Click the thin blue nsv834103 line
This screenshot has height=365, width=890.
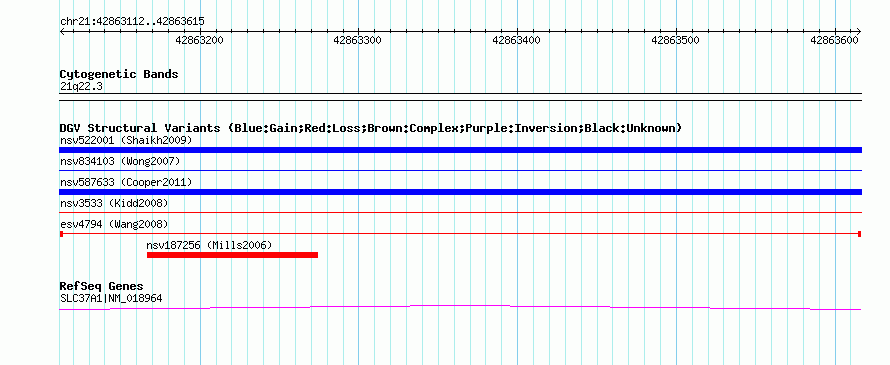(x=460, y=170)
